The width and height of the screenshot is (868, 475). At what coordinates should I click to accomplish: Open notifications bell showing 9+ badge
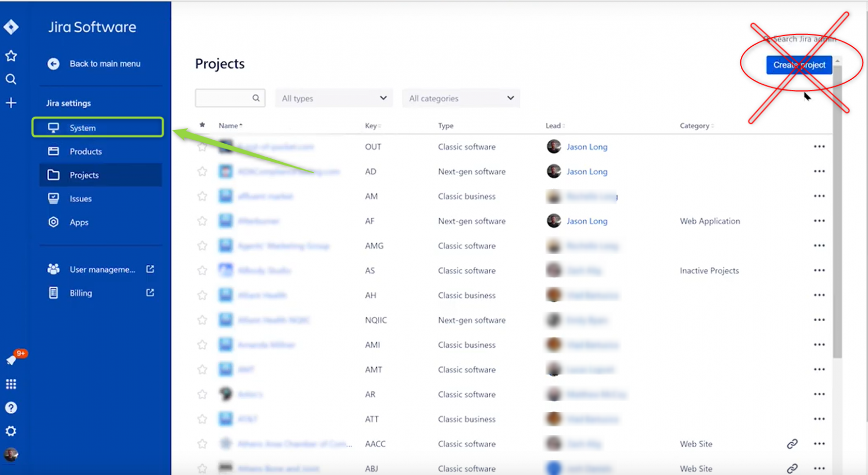(x=11, y=358)
